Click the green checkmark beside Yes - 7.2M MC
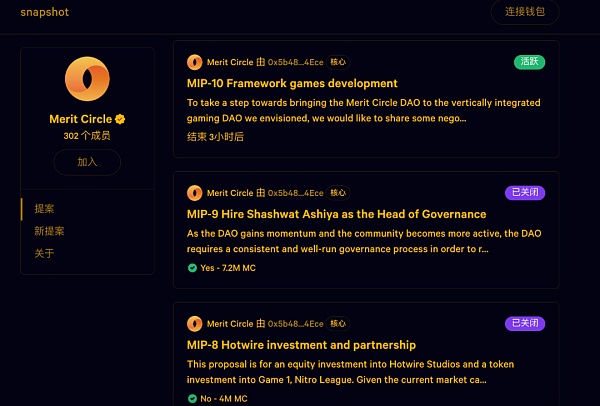Viewport: 600px width, 406px height. pyautogui.click(x=192, y=268)
